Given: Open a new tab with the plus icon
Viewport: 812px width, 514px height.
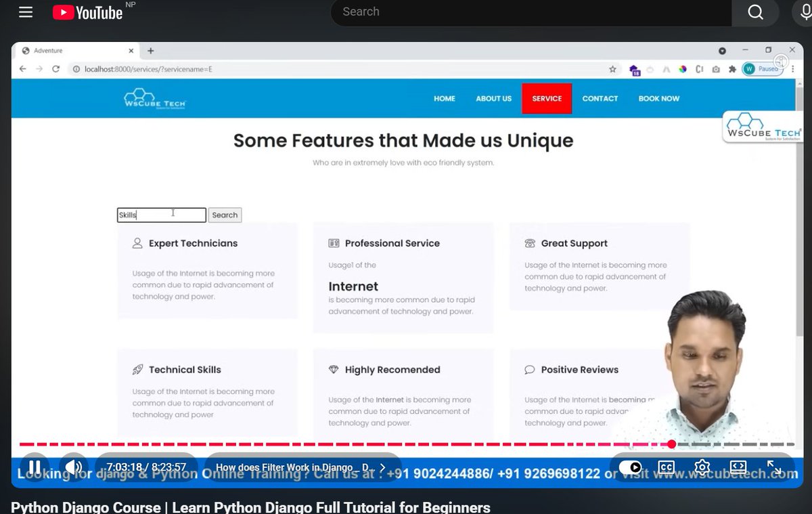Looking at the screenshot, I should pyautogui.click(x=150, y=51).
